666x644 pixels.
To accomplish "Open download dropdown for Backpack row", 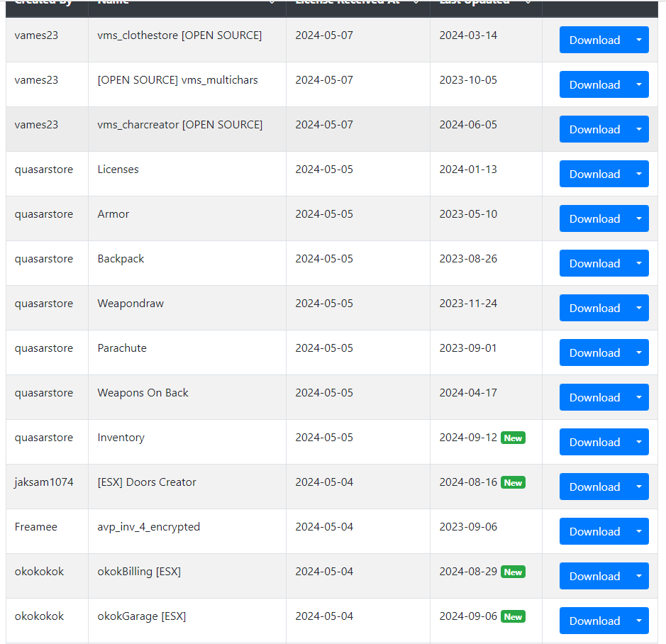I will (x=639, y=263).
